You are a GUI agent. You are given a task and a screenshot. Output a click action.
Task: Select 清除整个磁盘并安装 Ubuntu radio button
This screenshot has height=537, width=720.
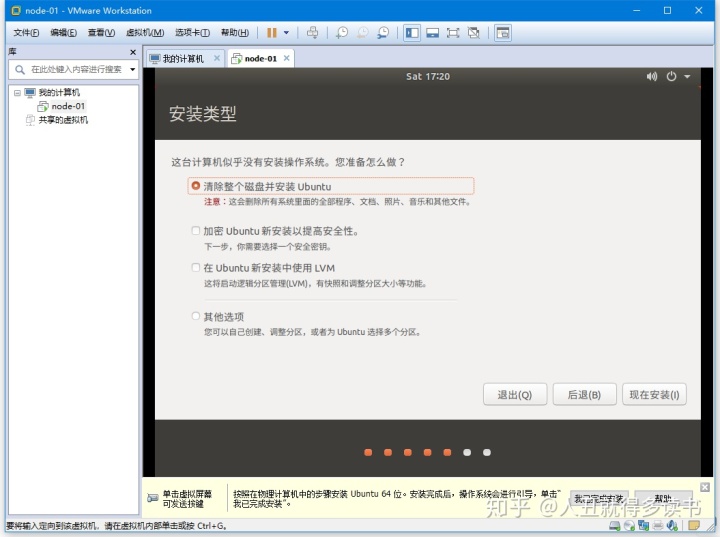pyautogui.click(x=196, y=186)
